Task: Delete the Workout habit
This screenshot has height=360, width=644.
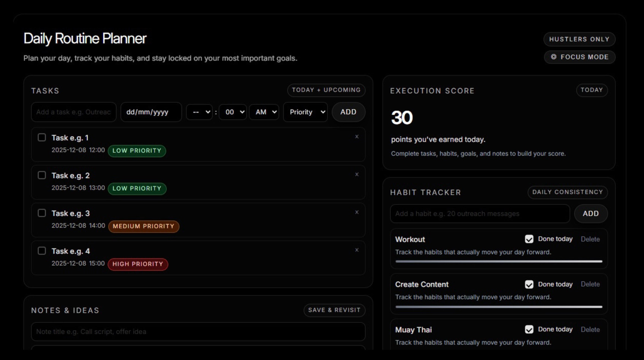Action: tap(590, 239)
